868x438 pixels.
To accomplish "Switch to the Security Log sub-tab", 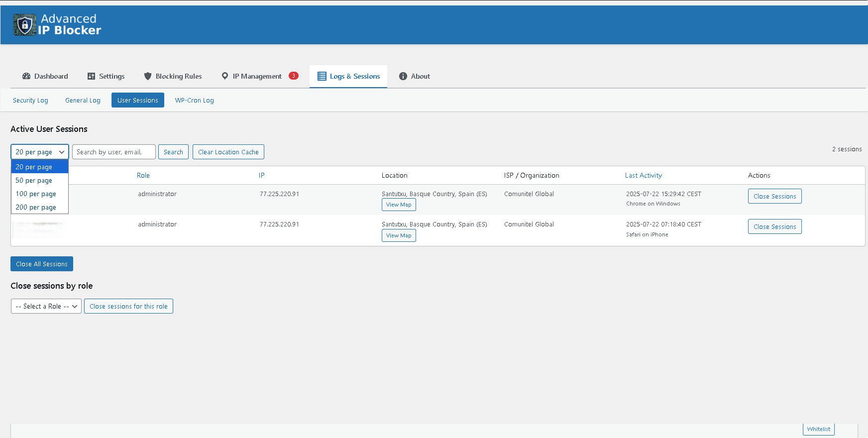I will pos(30,100).
